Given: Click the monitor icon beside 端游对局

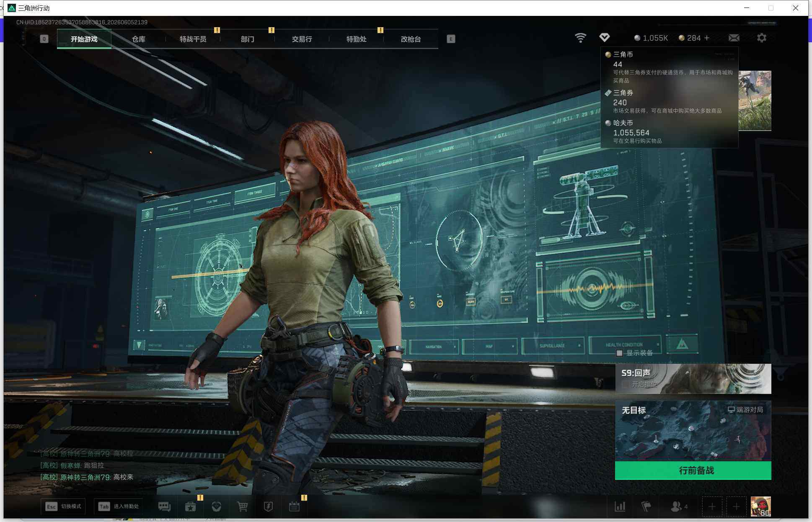Looking at the screenshot, I should click(731, 409).
